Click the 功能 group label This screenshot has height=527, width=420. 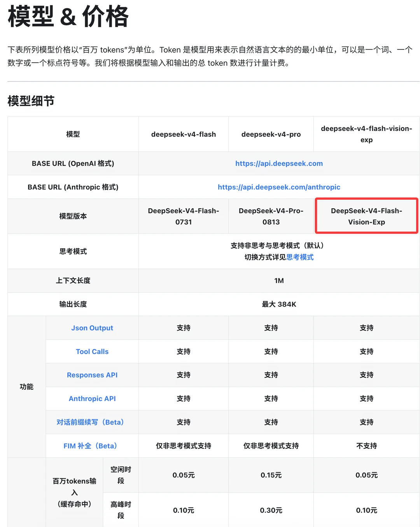coord(26,387)
